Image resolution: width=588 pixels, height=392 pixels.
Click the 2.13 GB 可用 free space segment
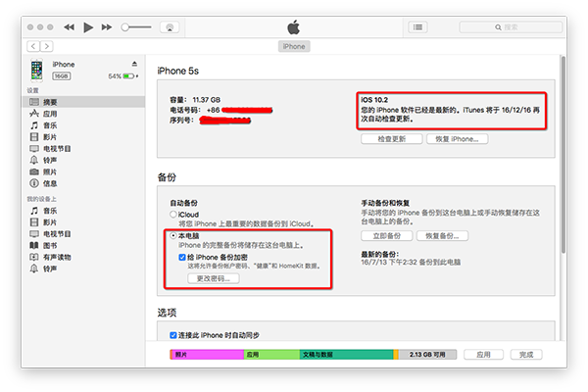coord(427,355)
